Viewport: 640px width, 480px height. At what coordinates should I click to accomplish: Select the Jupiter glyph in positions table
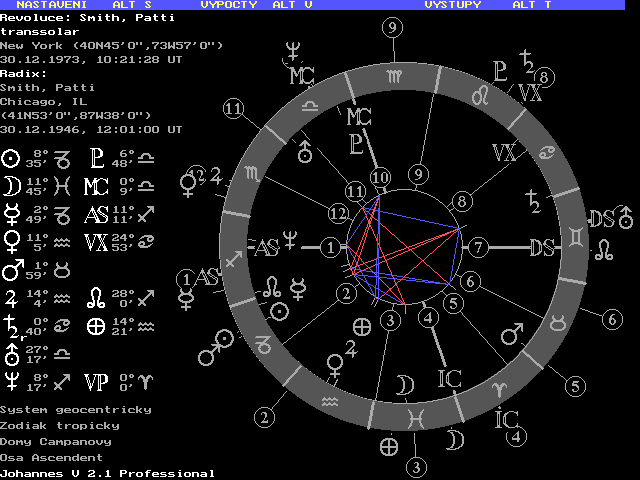pos(10,298)
